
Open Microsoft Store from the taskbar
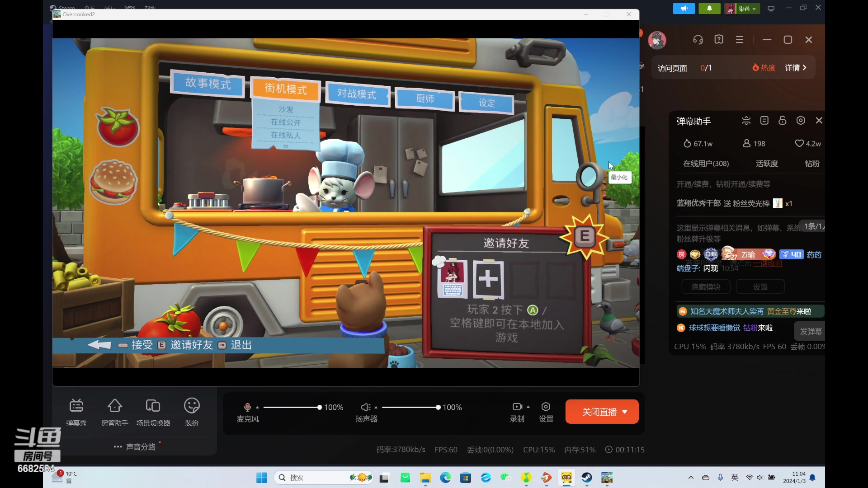[x=466, y=478]
